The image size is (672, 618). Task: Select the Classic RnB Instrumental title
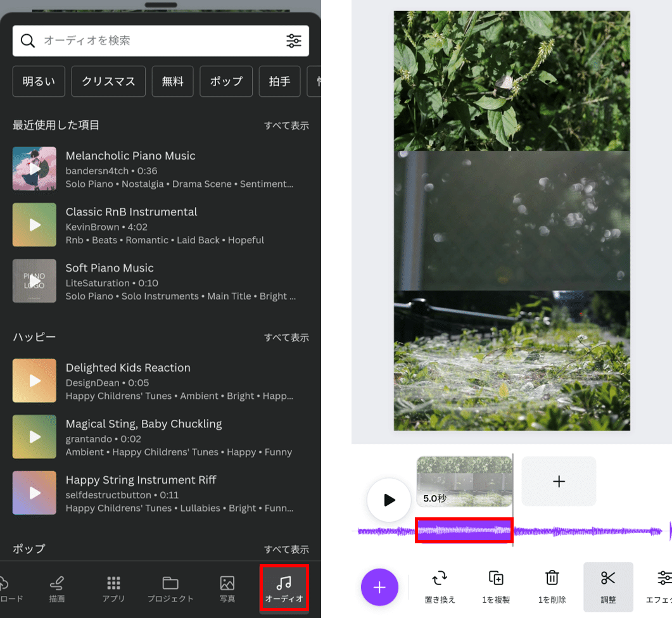pos(131,211)
